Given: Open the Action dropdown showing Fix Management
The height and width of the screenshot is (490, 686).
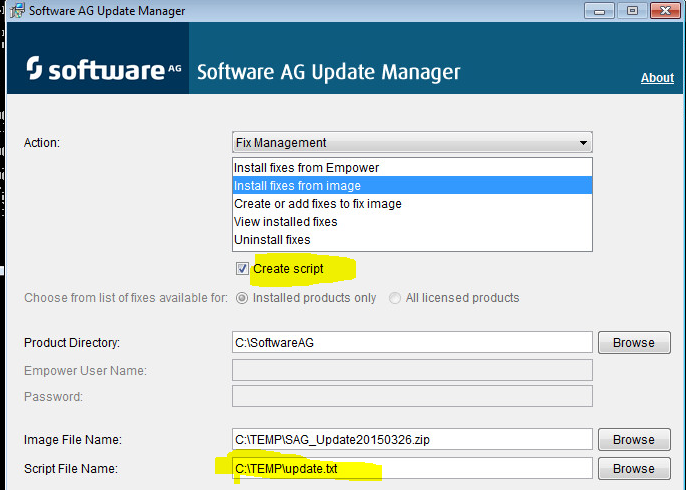Looking at the screenshot, I should tap(412, 143).
